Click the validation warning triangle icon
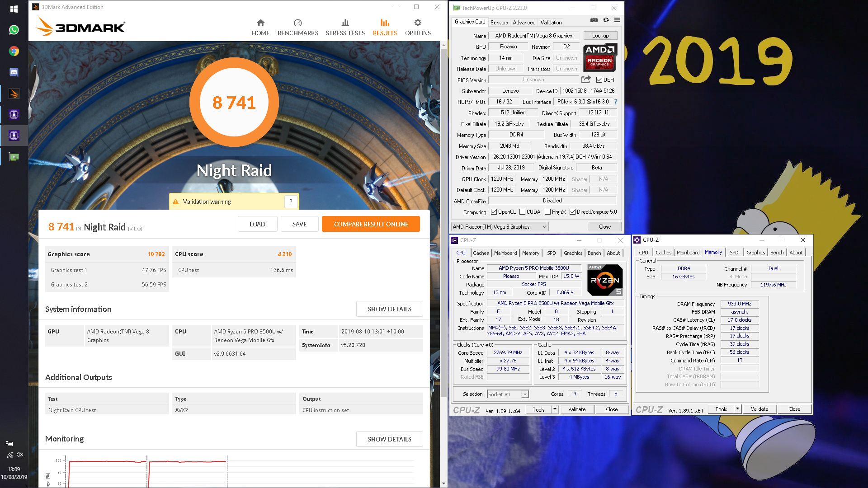 pos(175,202)
